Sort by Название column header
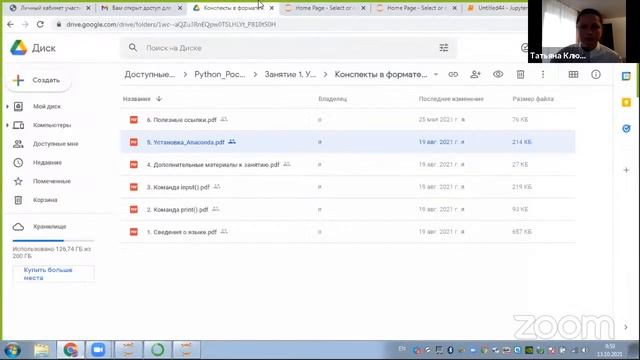 point(137,99)
